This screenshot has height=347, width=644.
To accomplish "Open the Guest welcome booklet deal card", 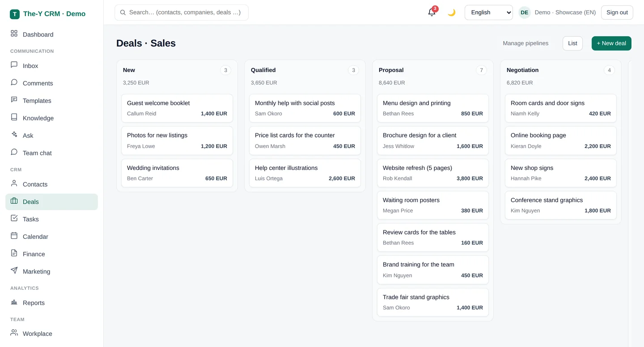I will pos(177,108).
